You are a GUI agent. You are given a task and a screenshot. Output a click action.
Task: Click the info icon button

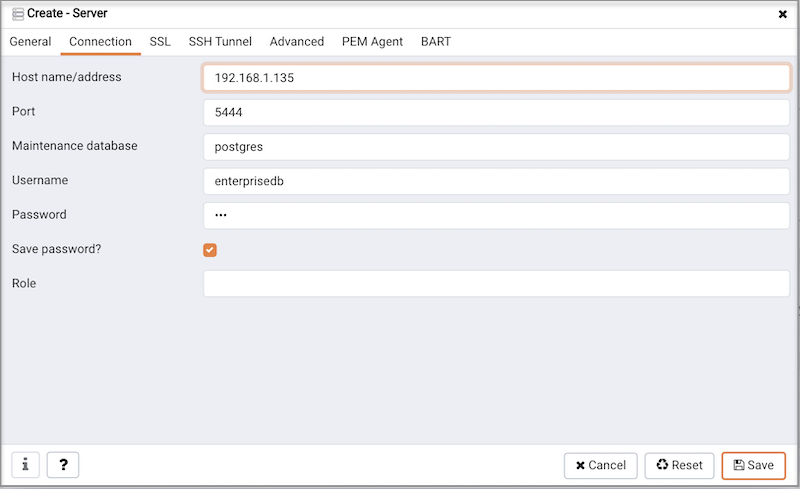(26, 465)
